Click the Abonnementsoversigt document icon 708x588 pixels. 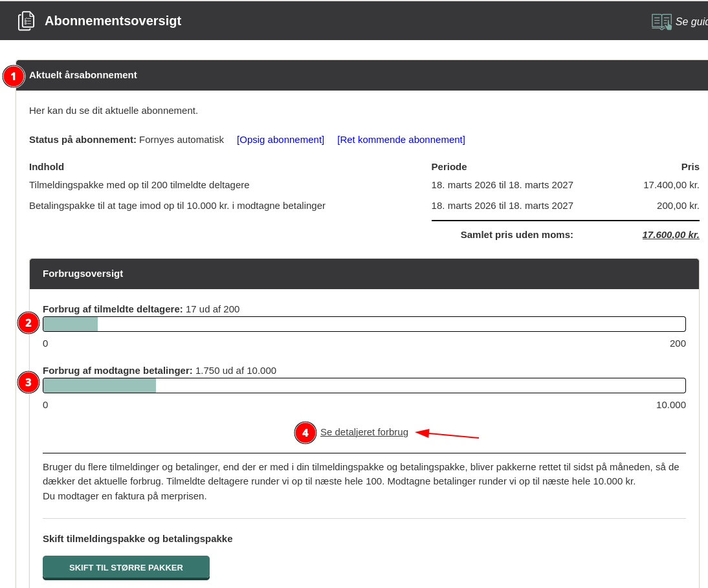[x=26, y=21]
